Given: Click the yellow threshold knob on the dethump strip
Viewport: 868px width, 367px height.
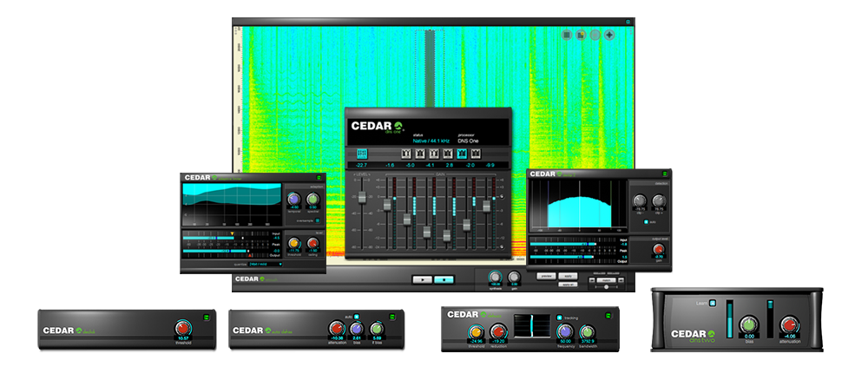Looking at the screenshot, I should pos(476,331).
